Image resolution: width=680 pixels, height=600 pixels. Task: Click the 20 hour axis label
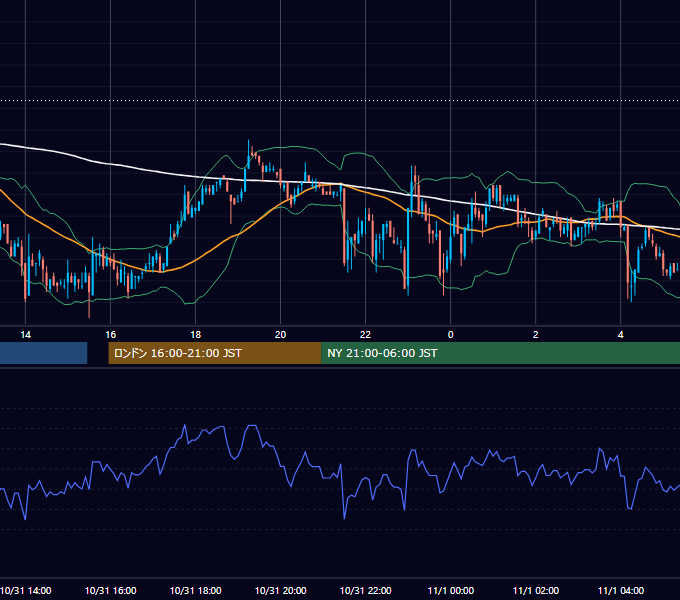pos(281,335)
